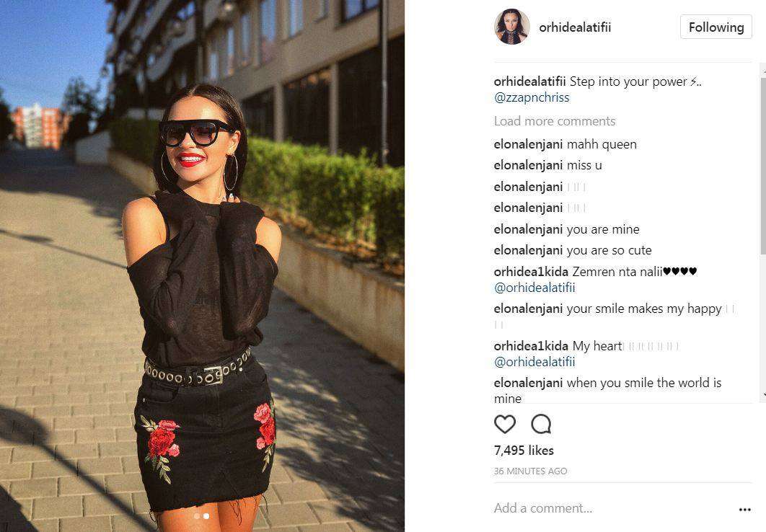Open the @zzapnchriss mention link
This screenshot has height=532, width=766.
click(532, 97)
